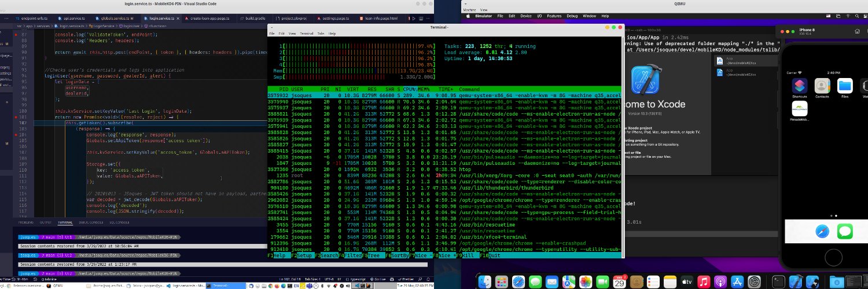Show the SQL CONSOLE panel

tap(119, 223)
